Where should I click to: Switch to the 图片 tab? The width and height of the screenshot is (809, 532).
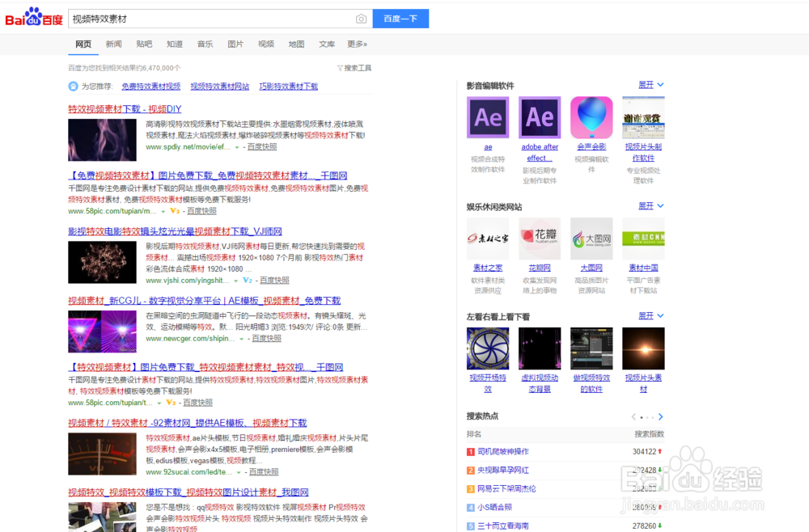(x=235, y=44)
